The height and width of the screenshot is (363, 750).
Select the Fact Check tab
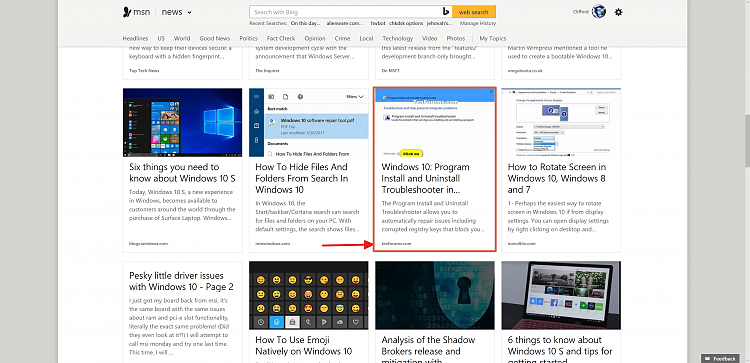click(x=281, y=38)
